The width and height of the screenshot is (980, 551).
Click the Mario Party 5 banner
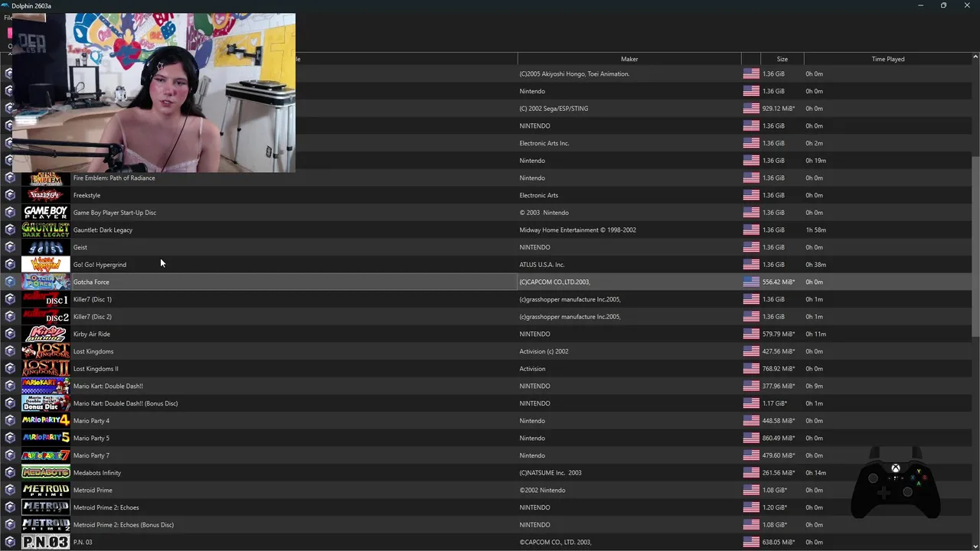click(45, 438)
